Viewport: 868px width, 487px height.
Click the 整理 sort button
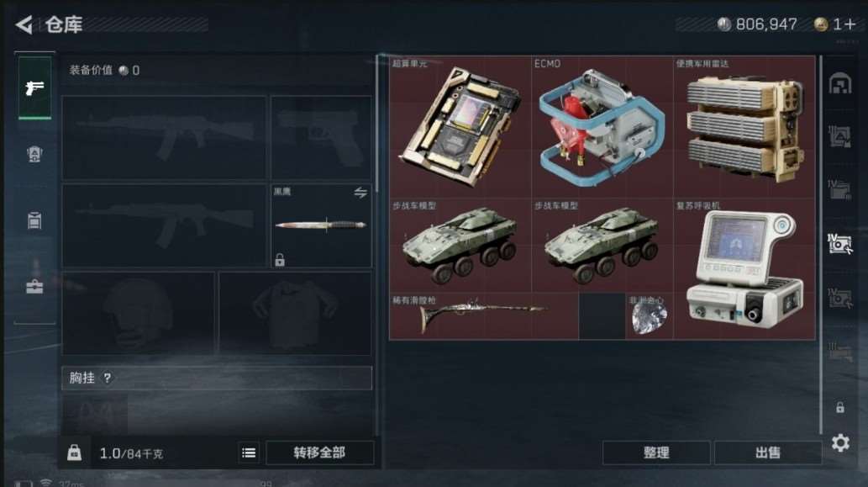coord(656,453)
